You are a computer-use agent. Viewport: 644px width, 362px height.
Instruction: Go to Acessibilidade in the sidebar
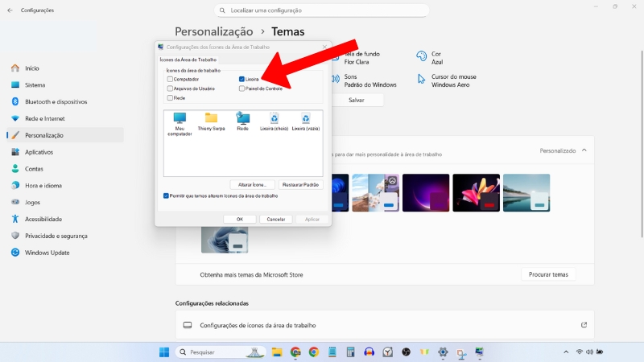click(x=43, y=219)
